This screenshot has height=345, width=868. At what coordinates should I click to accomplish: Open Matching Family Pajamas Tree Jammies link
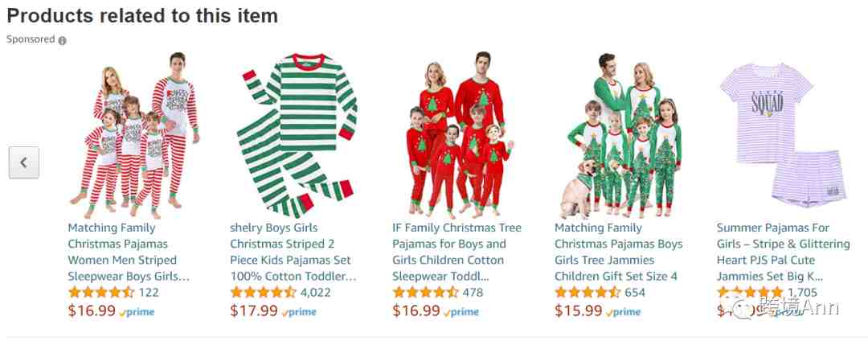coord(618,252)
